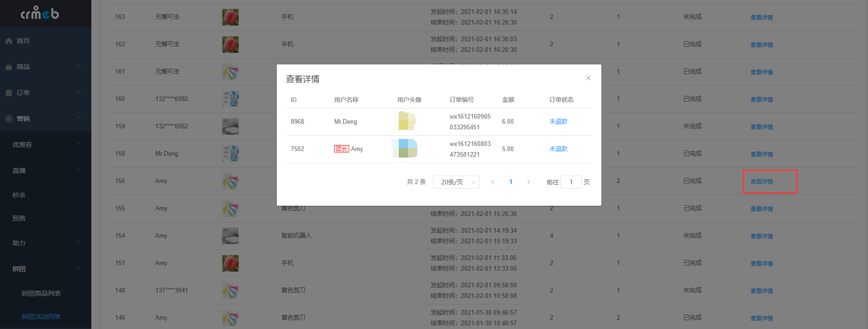The height and width of the screenshot is (329, 868).
Task: Click the order icon beside 订单
Action: click(x=9, y=93)
